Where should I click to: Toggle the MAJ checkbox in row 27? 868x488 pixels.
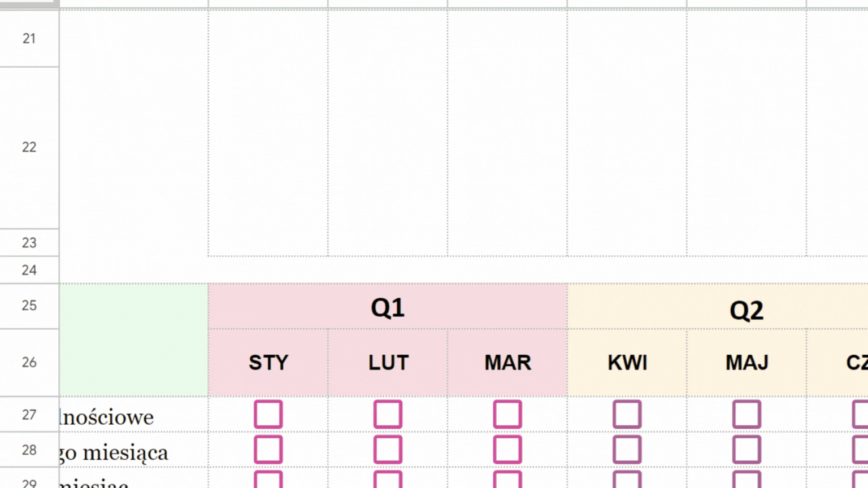747,414
